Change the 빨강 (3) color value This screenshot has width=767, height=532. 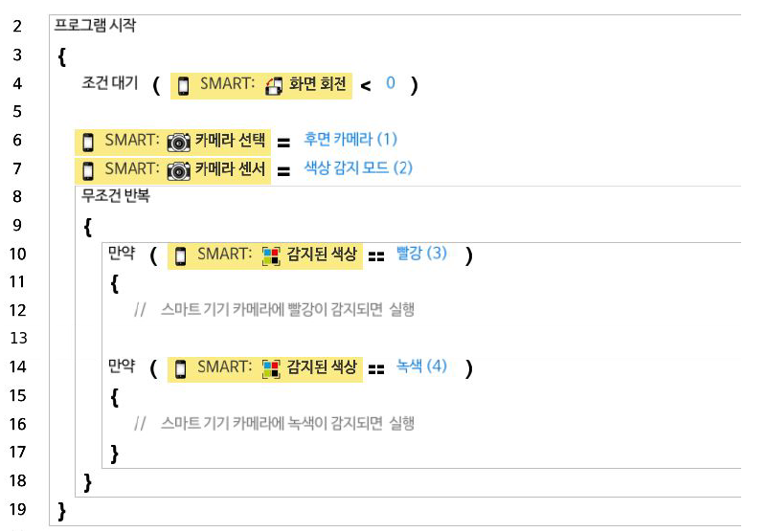pyautogui.click(x=421, y=254)
